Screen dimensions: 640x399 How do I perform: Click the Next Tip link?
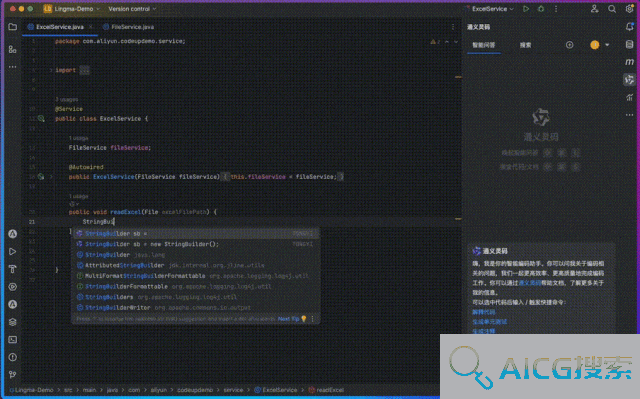click(x=288, y=319)
